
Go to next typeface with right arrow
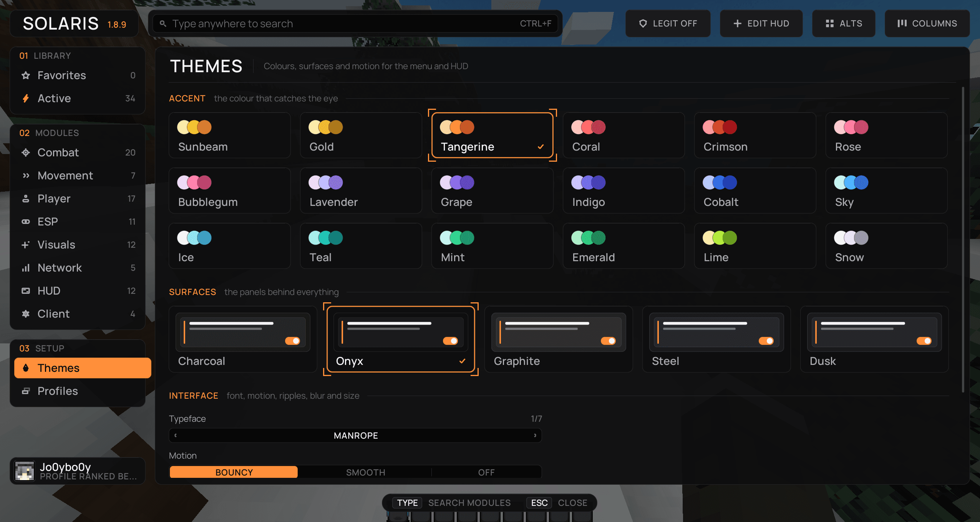tap(535, 435)
